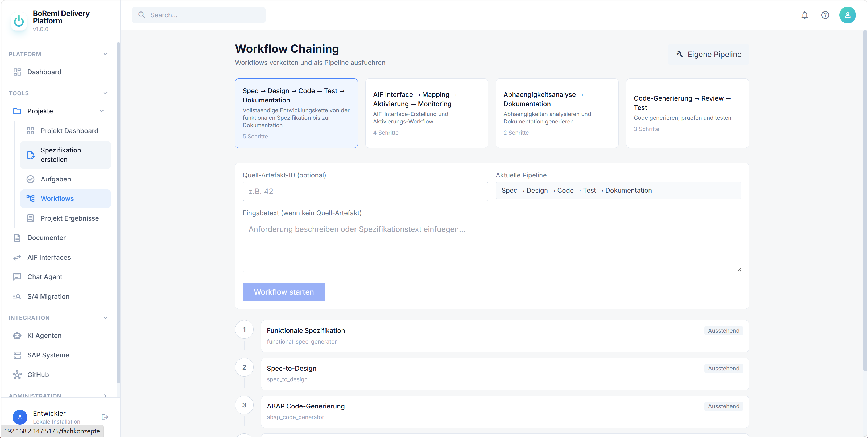Select Code-Generierung → Review → Test card
868x438 pixels.
pos(687,113)
